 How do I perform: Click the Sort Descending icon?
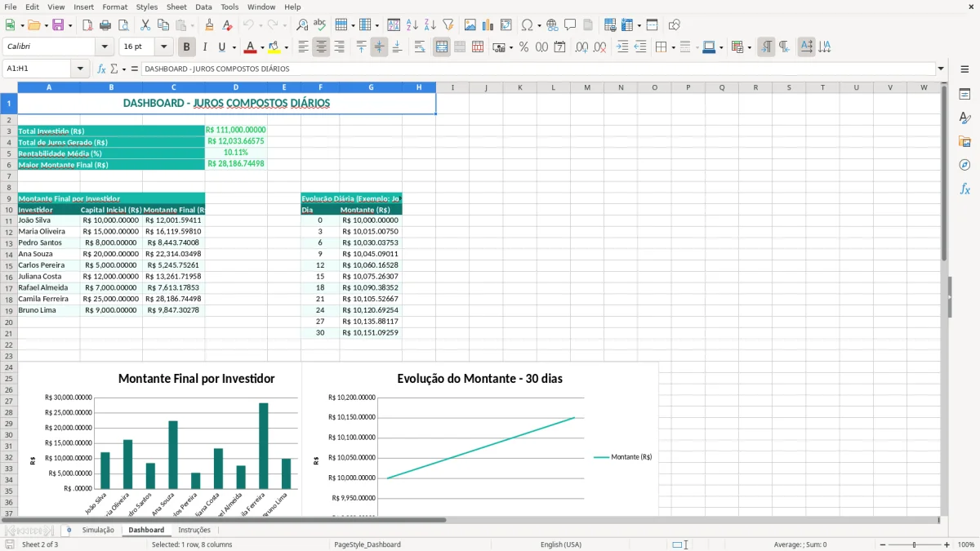coord(430,25)
